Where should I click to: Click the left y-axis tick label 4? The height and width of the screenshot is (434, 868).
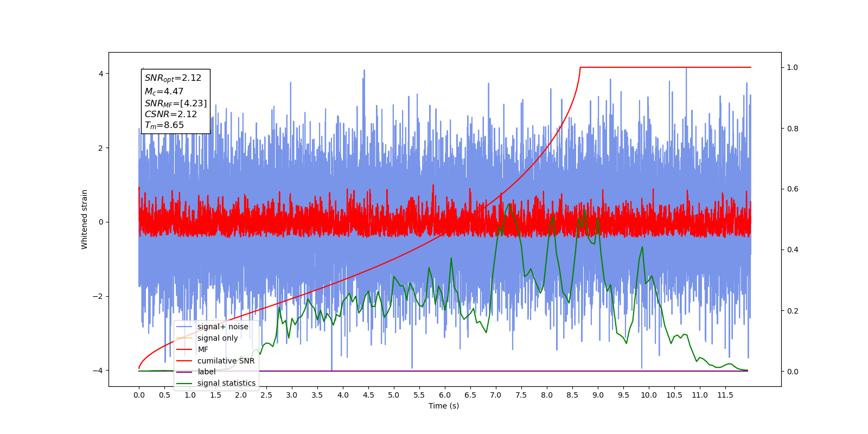tap(100, 74)
